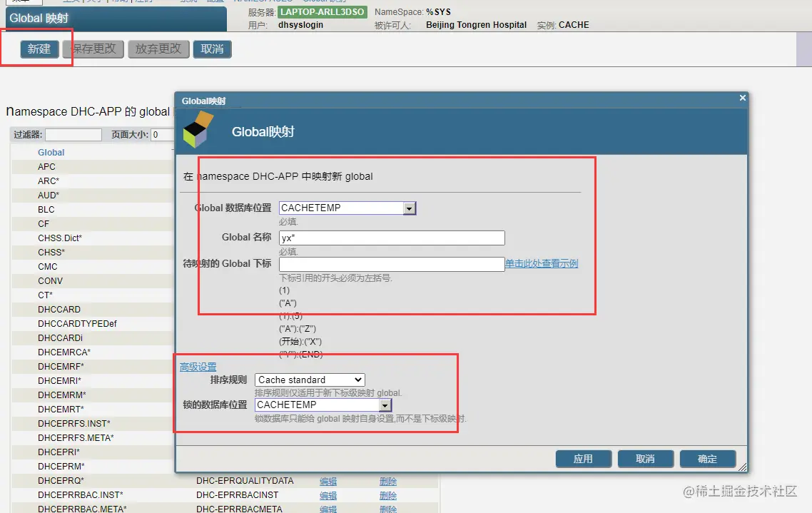
Task: Click the 放弃更改 button
Action: click(158, 49)
